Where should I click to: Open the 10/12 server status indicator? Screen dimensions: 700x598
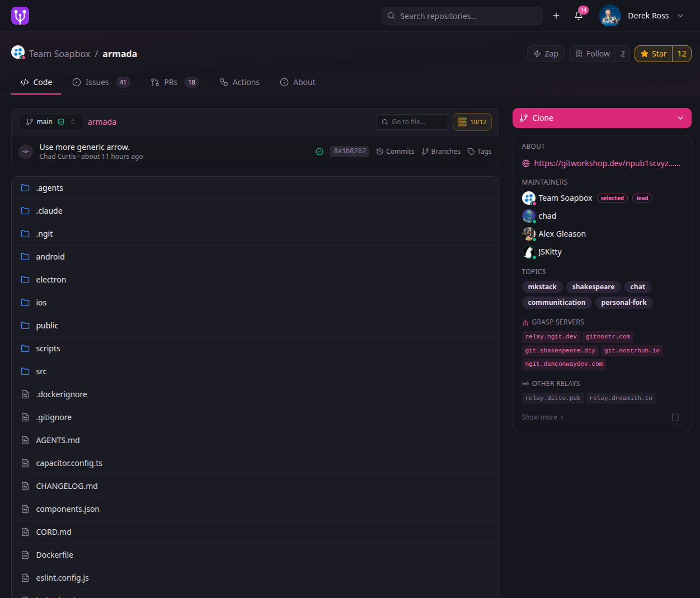click(x=472, y=122)
